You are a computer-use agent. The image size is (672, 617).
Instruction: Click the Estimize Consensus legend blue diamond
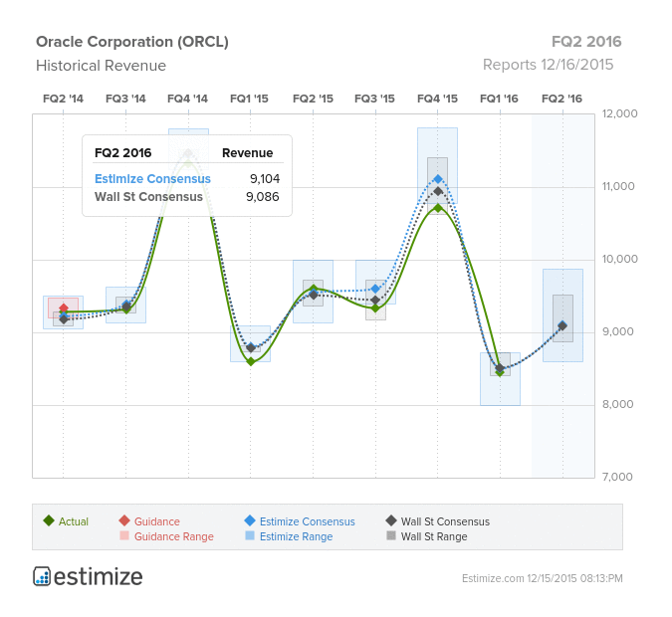click(250, 520)
